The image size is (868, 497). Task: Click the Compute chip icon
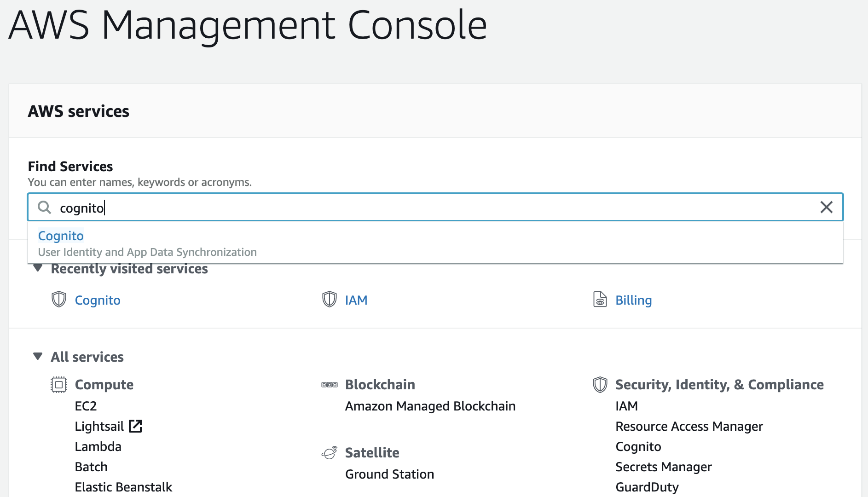pos(59,384)
